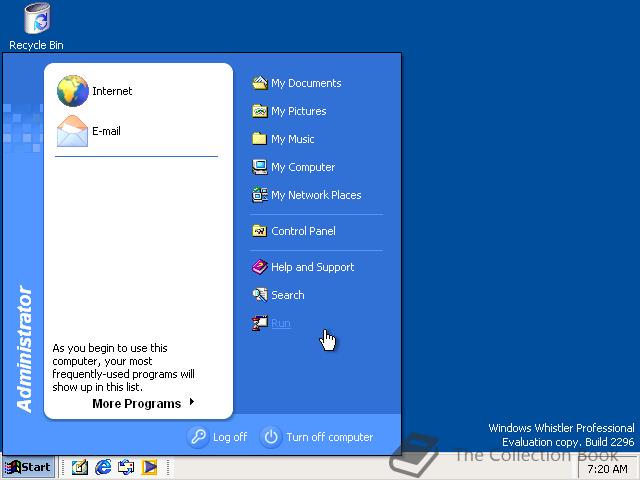Click the E-mail label in pinned list
The height and width of the screenshot is (480, 640).
point(107,131)
